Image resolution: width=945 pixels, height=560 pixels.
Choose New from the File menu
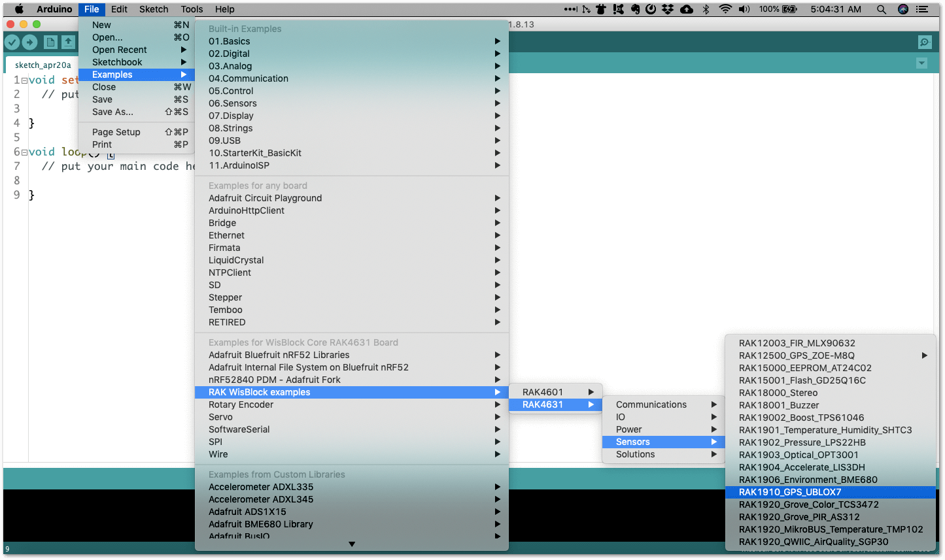(137, 25)
